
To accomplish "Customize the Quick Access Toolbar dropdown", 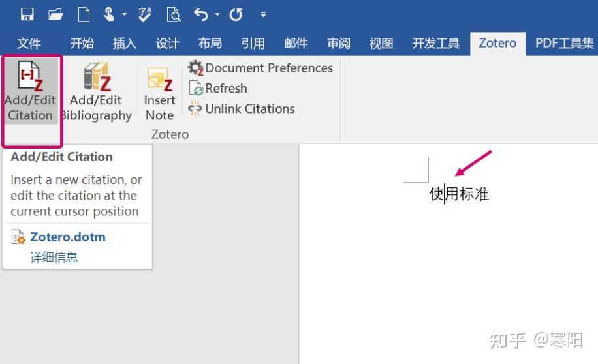I will point(263,15).
